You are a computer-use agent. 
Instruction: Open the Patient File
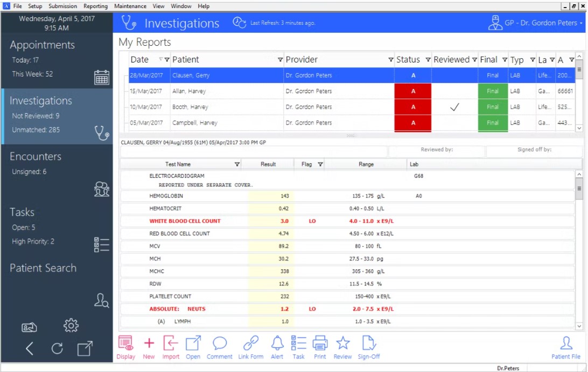click(x=566, y=346)
